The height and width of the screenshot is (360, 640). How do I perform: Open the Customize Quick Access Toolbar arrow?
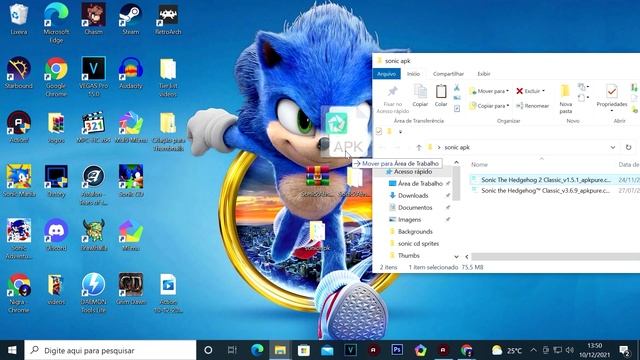coord(400,131)
